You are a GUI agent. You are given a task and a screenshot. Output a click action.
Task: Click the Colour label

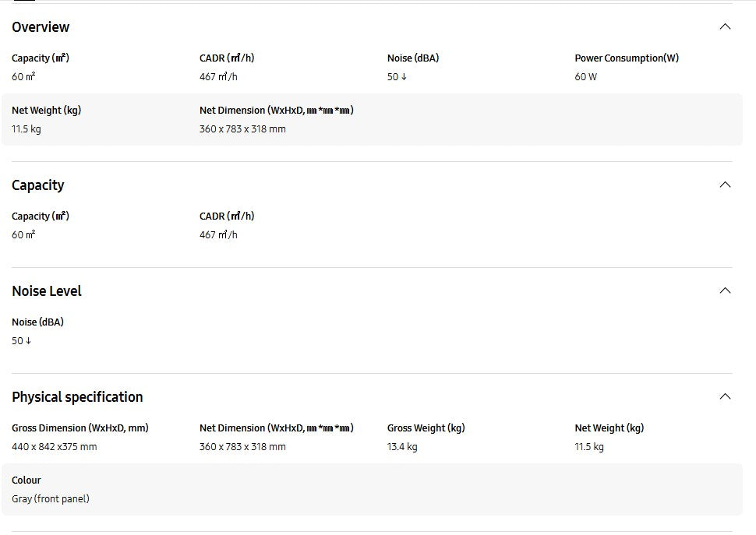(26, 480)
